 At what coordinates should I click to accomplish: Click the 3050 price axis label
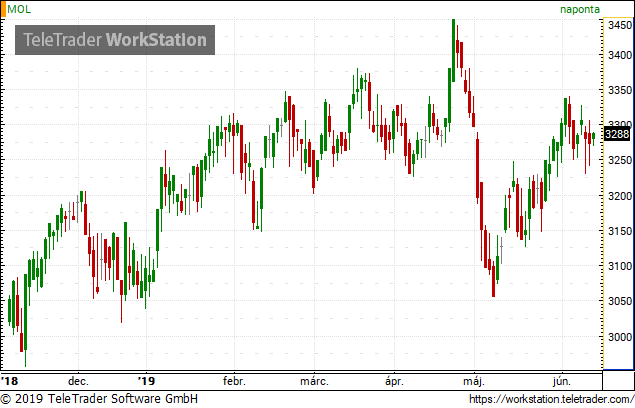pos(620,301)
